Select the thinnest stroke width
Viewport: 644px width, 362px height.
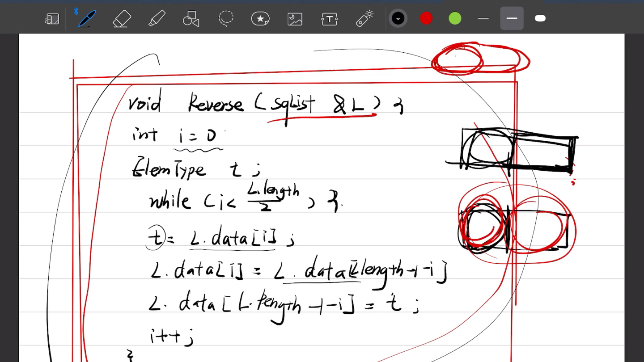click(x=483, y=18)
